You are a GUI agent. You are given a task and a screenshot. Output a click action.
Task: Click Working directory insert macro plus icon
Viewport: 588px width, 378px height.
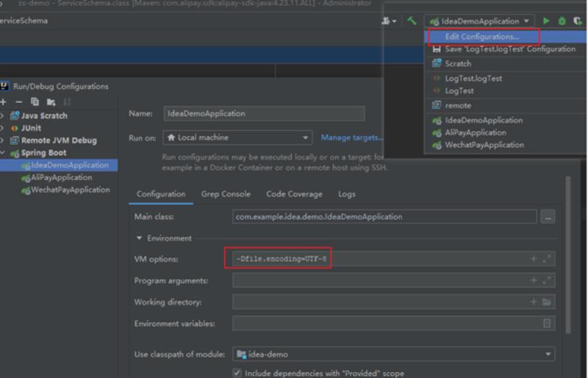coord(534,302)
